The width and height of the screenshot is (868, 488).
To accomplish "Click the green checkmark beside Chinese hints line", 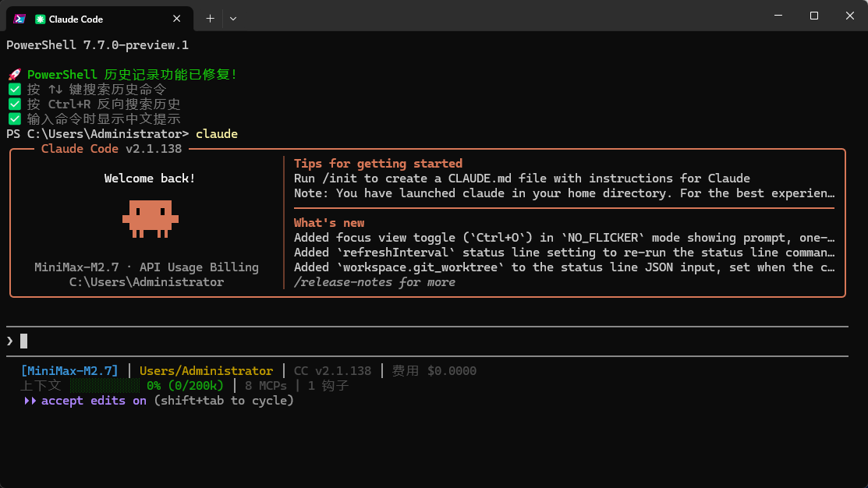I will [15, 119].
